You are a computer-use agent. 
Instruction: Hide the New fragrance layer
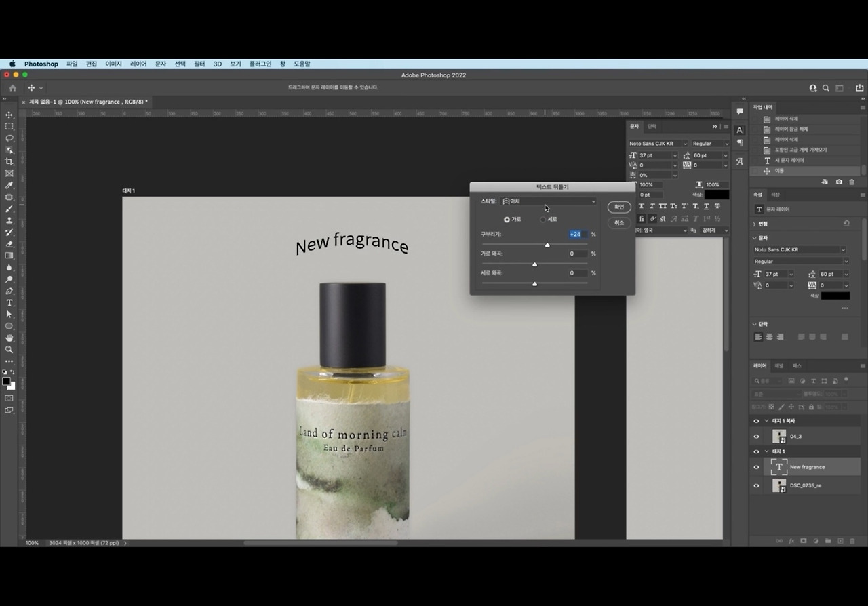click(x=757, y=467)
